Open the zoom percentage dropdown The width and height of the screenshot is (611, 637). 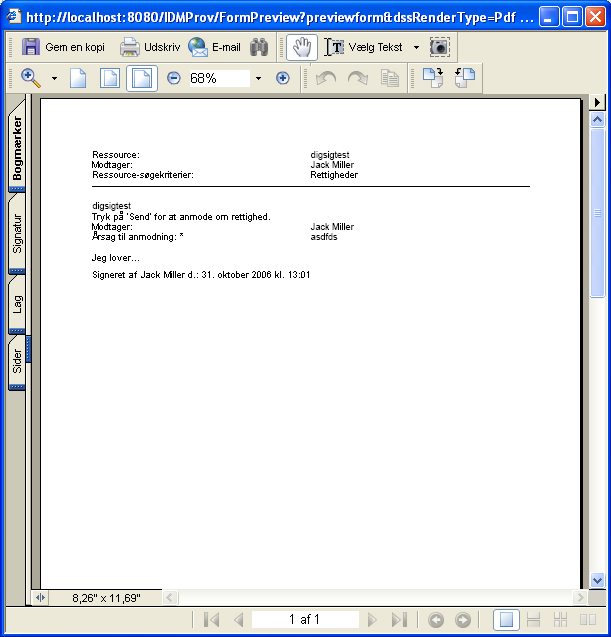[258, 78]
